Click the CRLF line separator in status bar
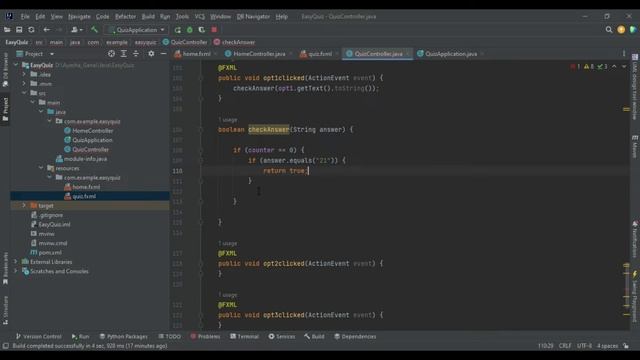The width and height of the screenshot is (640, 360). pos(565,346)
